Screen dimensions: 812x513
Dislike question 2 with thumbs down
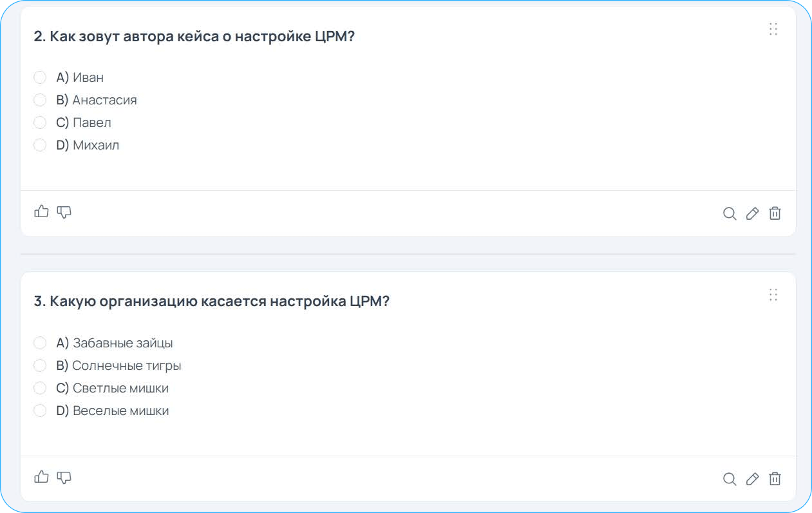[x=64, y=212]
